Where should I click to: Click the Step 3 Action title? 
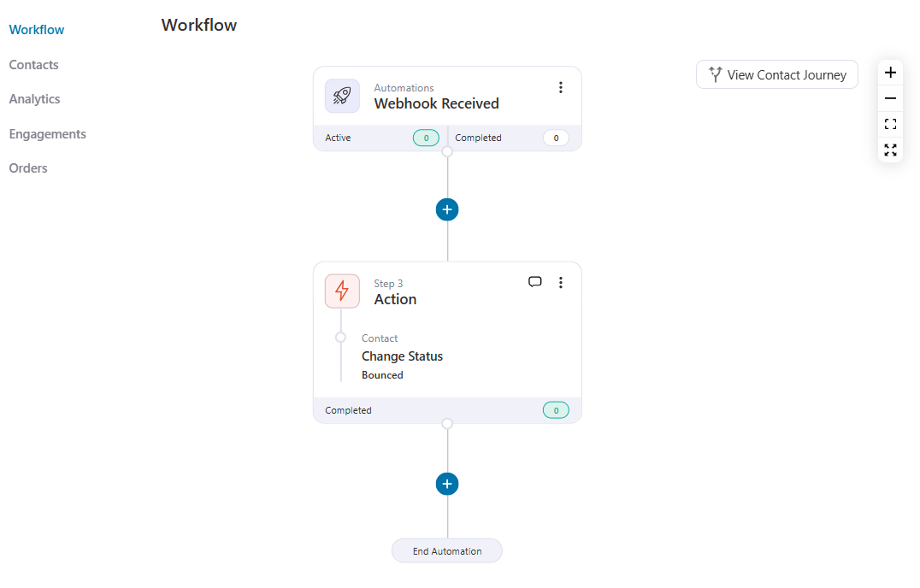coord(396,300)
